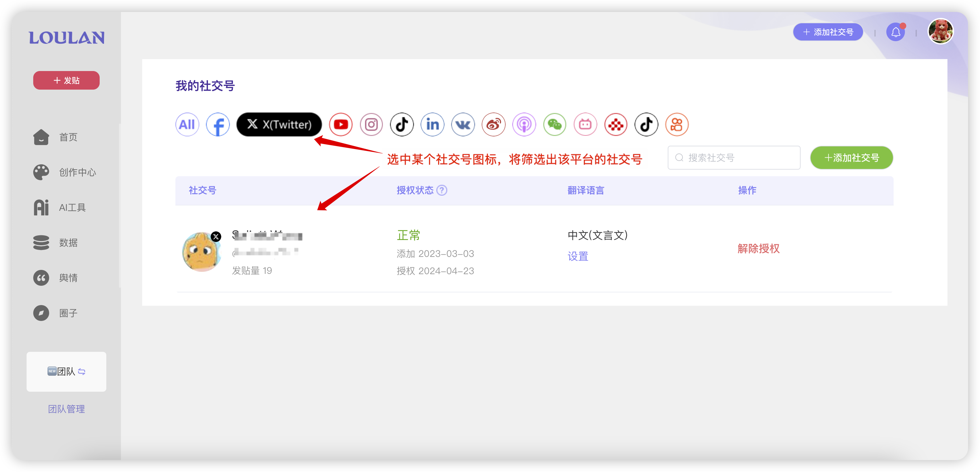
Task: Switch team via 团队 toggle button
Action: [x=66, y=371]
